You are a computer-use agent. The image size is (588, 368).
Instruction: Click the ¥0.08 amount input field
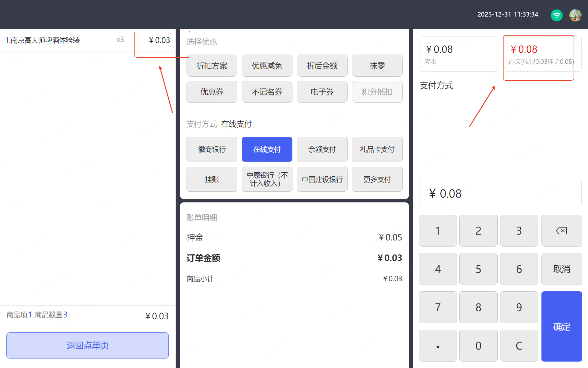tap(500, 194)
